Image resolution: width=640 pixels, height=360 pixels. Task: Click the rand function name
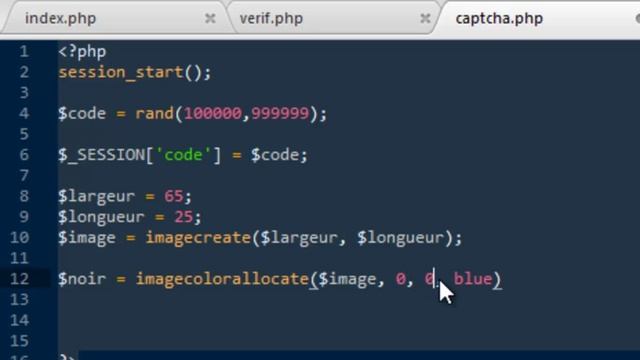pyautogui.click(x=155, y=113)
